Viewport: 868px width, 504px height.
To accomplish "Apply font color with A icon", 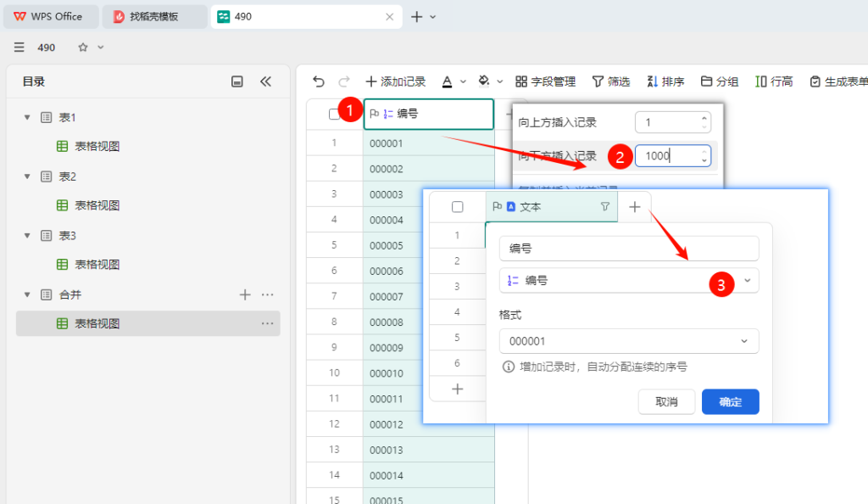I will (447, 81).
